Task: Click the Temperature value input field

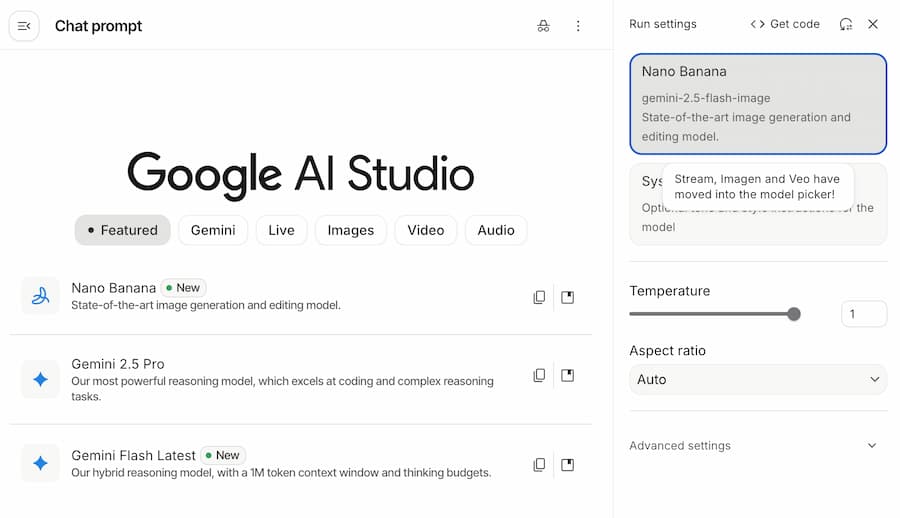Action: click(863, 314)
